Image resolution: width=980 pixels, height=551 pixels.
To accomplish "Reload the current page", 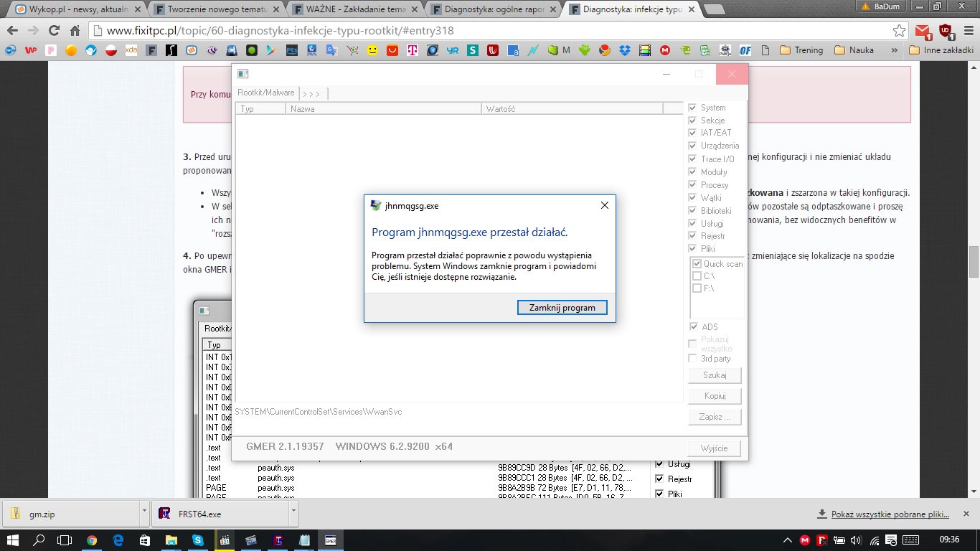I will [x=54, y=31].
